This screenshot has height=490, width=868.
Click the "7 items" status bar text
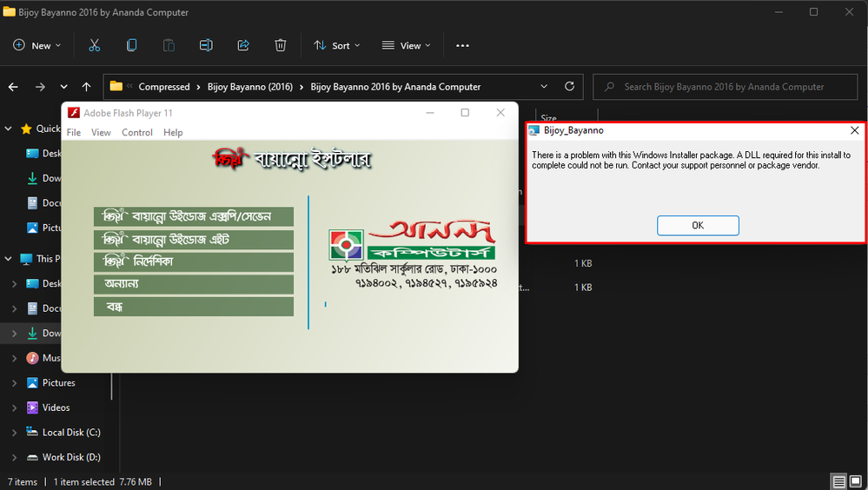click(22, 481)
